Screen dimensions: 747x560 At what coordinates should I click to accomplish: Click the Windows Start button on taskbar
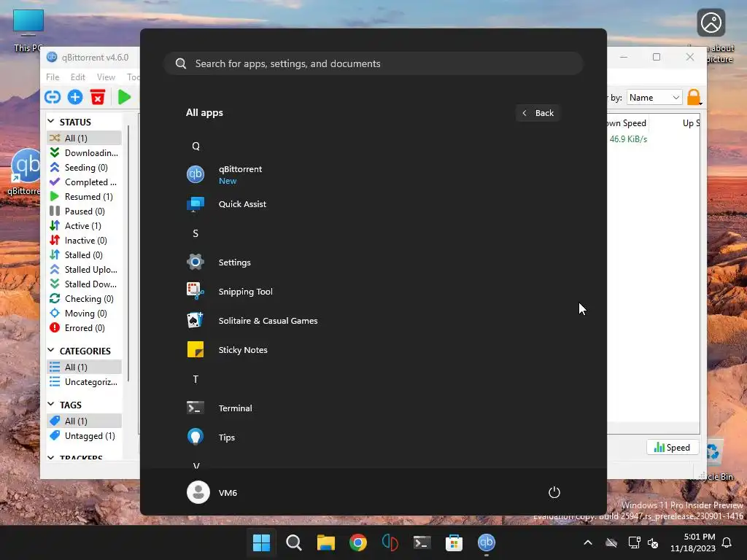point(261,542)
